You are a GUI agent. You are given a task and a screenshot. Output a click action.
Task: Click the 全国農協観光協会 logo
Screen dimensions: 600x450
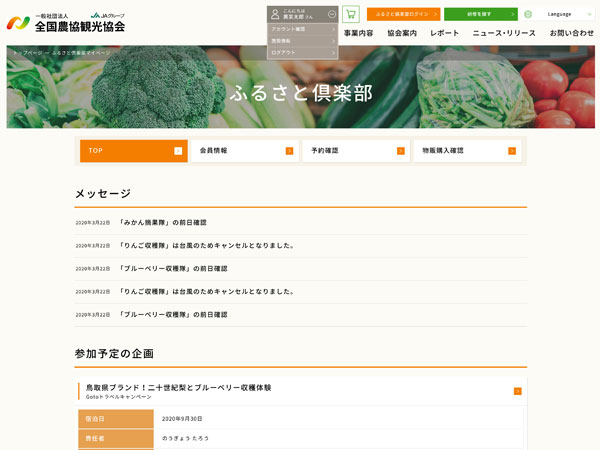tap(66, 22)
